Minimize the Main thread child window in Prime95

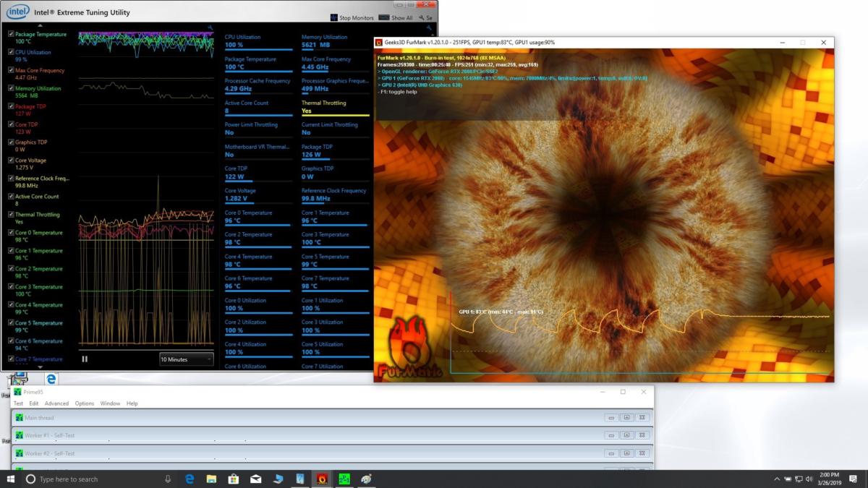611,418
